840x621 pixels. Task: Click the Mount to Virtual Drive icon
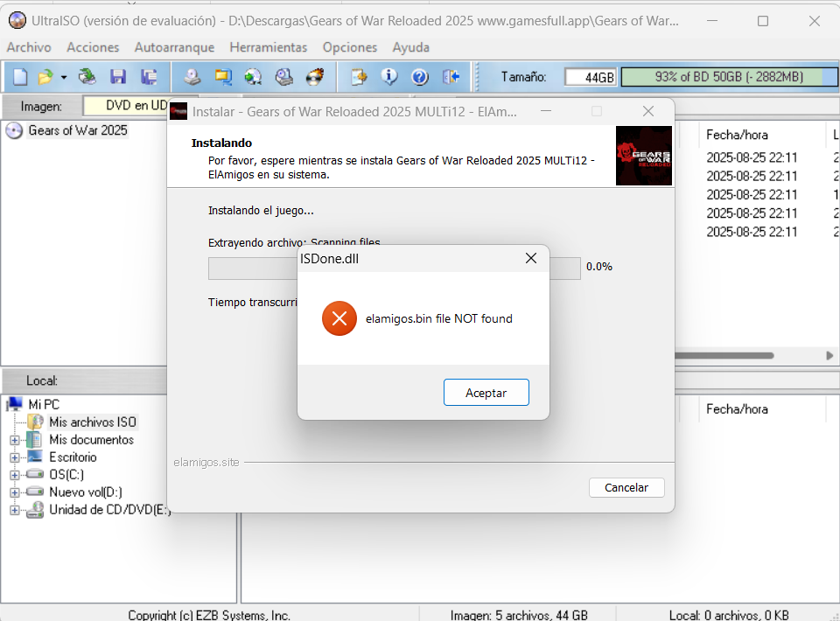click(x=283, y=77)
